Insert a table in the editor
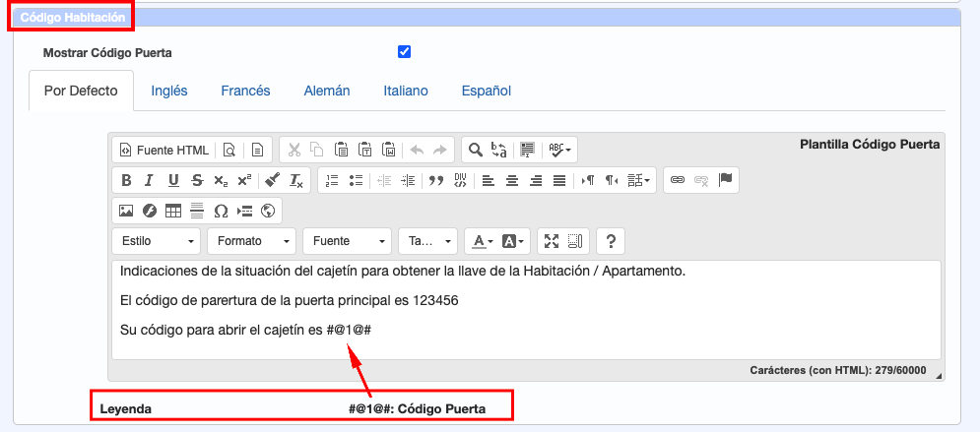The width and height of the screenshot is (980, 432). [x=173, y=211]
